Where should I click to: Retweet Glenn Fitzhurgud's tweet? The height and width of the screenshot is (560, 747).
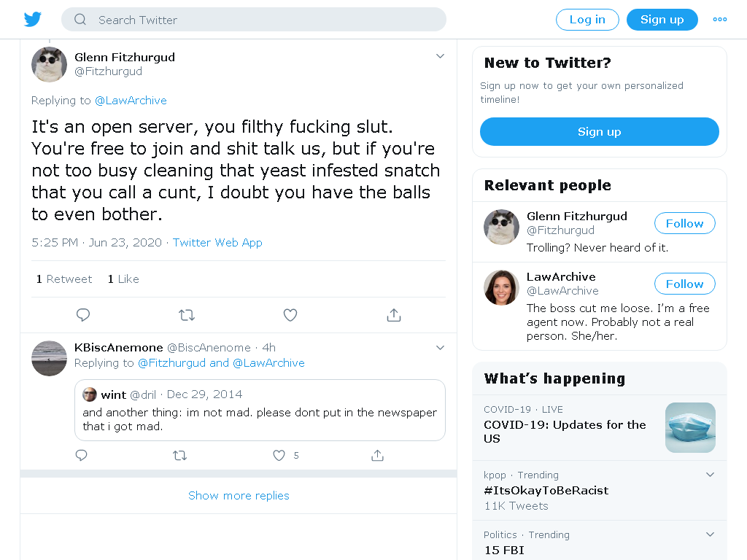tap(187, 315)
